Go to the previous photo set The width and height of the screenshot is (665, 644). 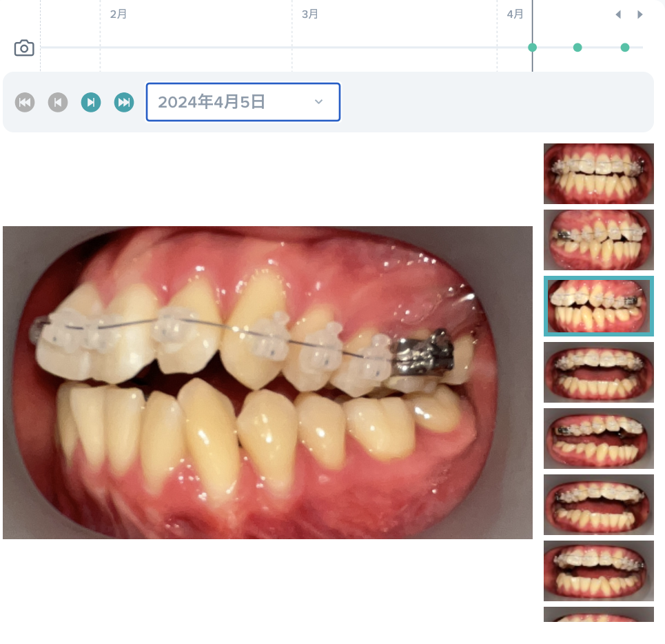(x=58, y=102)
